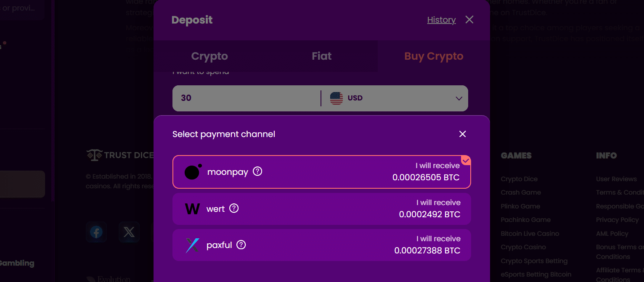644x282 pixels.
Task: Click the Facebook social icon
Action: coord(96,232)
